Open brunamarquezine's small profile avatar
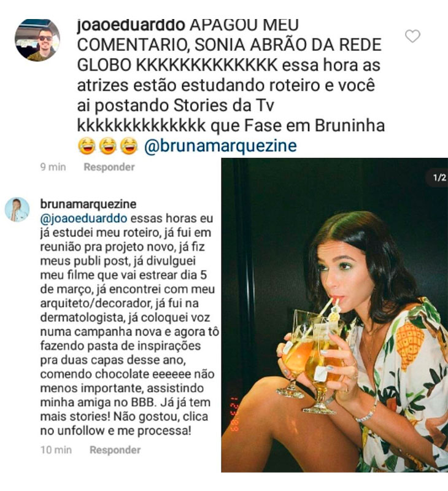This screenshot has width=448, height=491. click(x=17, y=209)
